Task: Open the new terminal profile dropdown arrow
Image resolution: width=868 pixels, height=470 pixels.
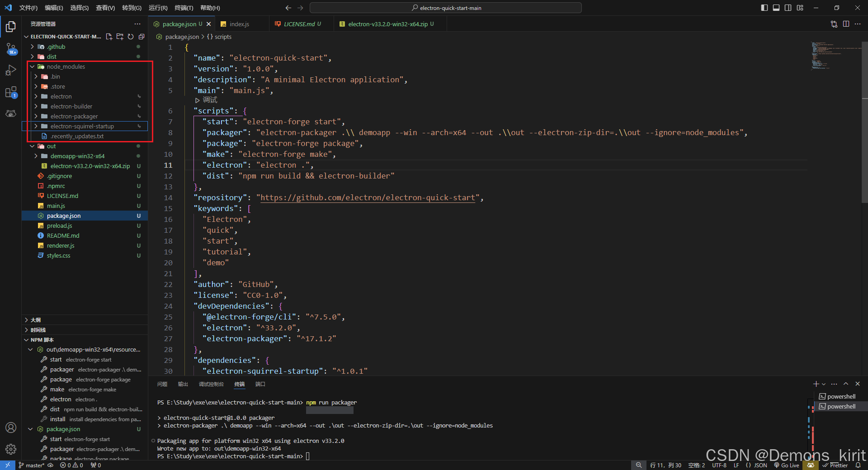Action: [x=824, y=384]
